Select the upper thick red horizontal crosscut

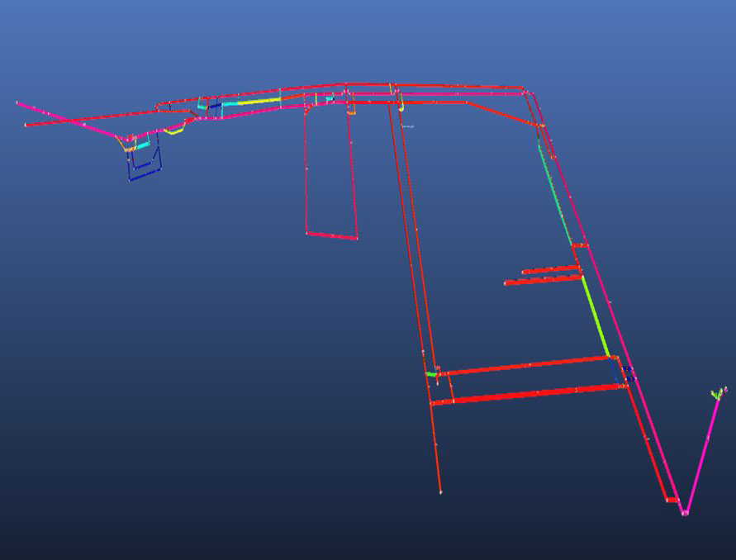pyautogui.click(x=529, y=365)
